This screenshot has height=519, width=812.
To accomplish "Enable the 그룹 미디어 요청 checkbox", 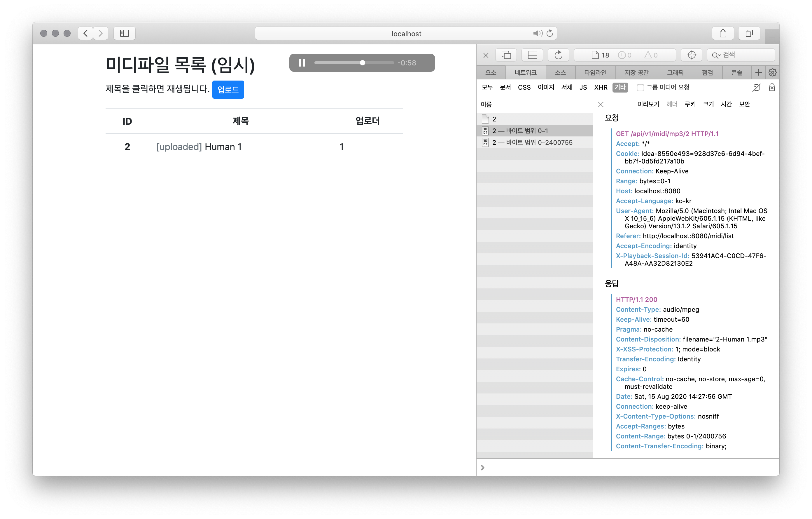I will (640, 88).
